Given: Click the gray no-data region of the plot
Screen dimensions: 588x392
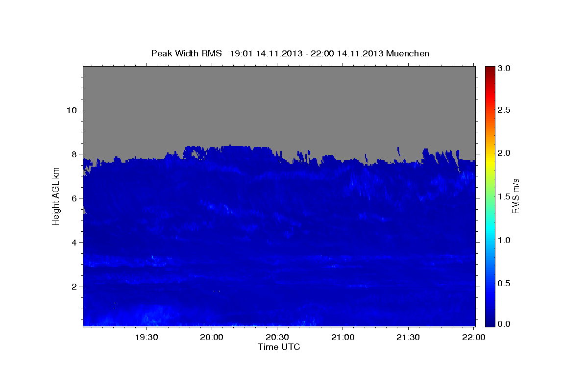Looking at the screenshot, I should click(x=279, y=105).
